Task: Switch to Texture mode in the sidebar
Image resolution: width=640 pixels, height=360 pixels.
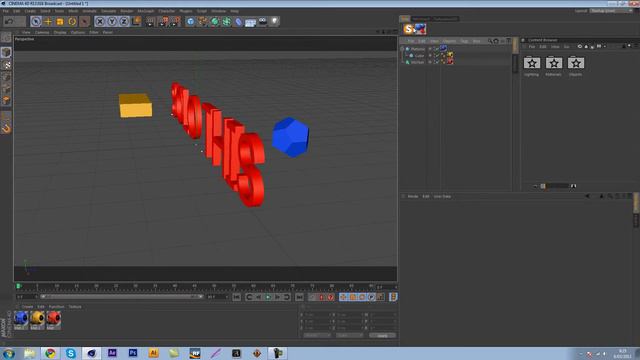Action: (6, 65)
